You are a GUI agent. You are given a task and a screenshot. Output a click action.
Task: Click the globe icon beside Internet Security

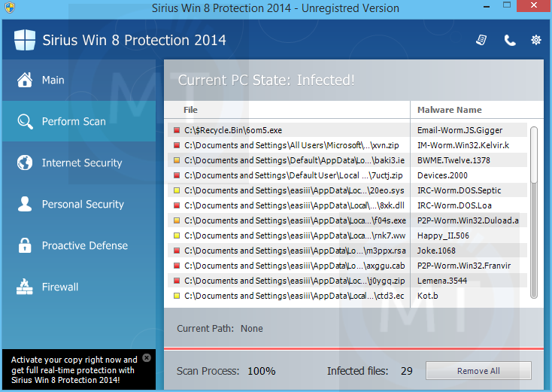(25, 163)
